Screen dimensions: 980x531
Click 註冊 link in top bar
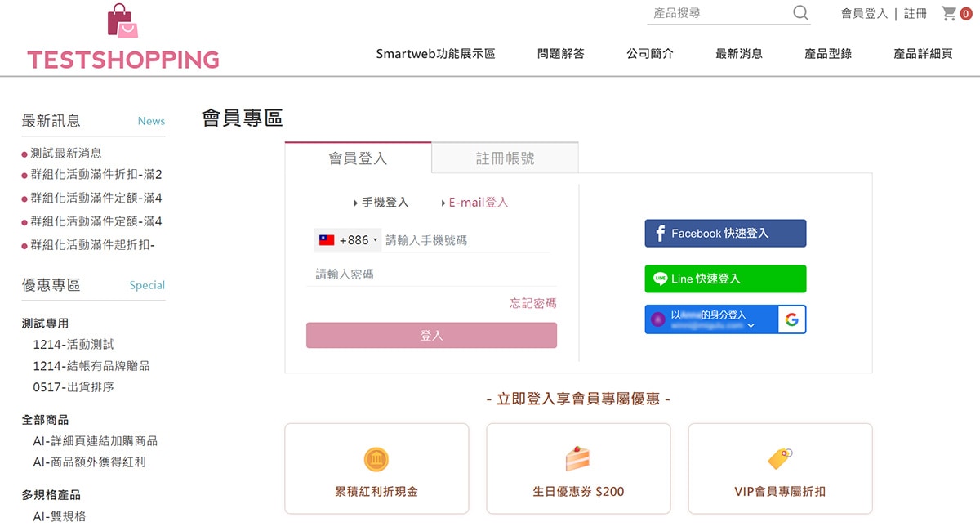click(915, 13)
